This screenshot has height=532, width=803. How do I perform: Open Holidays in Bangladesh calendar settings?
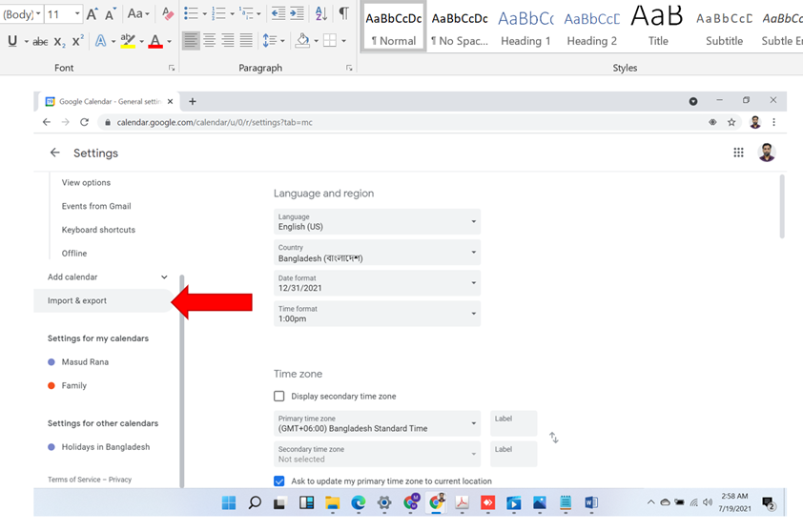pos(106,447)
